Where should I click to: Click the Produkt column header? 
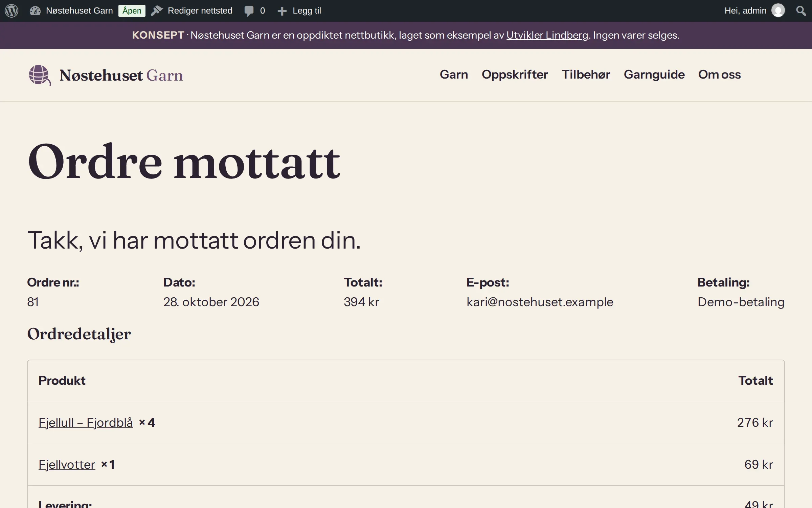62,381
